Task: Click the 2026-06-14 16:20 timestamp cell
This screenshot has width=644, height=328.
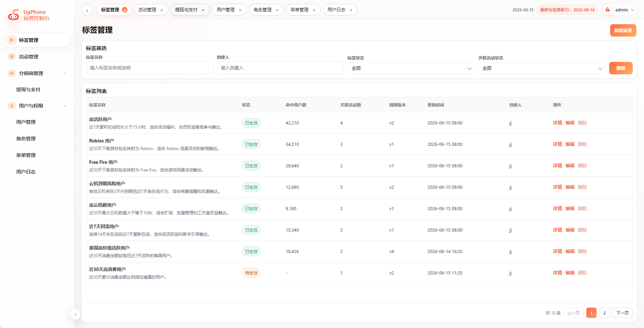Action: pyautogui.click(x=445, y=251)
